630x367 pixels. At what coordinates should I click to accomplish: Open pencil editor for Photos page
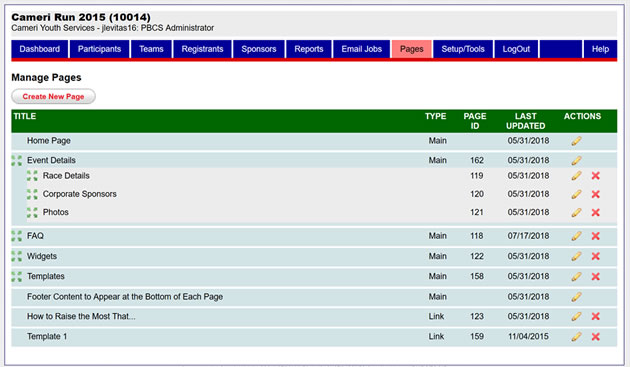click(x=576, y=212)
